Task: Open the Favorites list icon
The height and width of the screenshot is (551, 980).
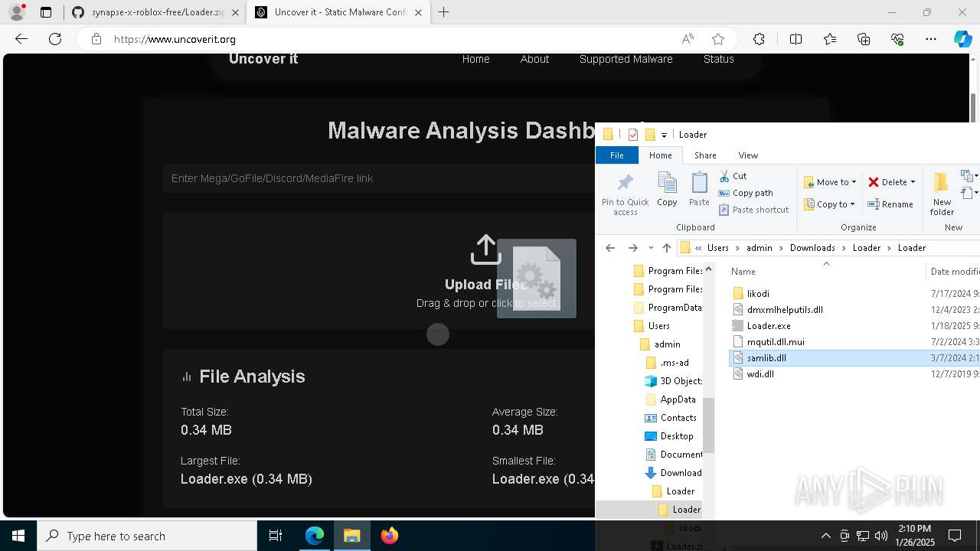Action: [830, 39]
